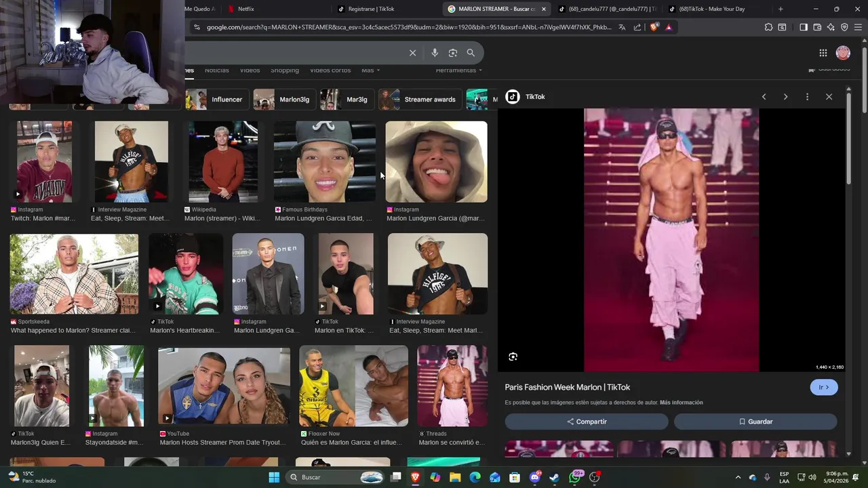The width and height of the screenshot is (868, 488).
Task: Open Brave Leo AI sparkle icon
Action: point(831,27)
